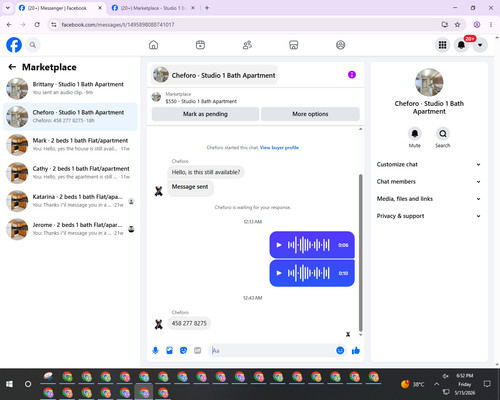
Task: Open the Chrome profile avatar icon
Action: (477, 25)
